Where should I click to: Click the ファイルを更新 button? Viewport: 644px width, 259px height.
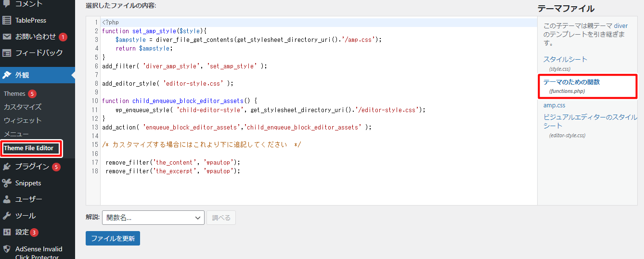(113, 238)
